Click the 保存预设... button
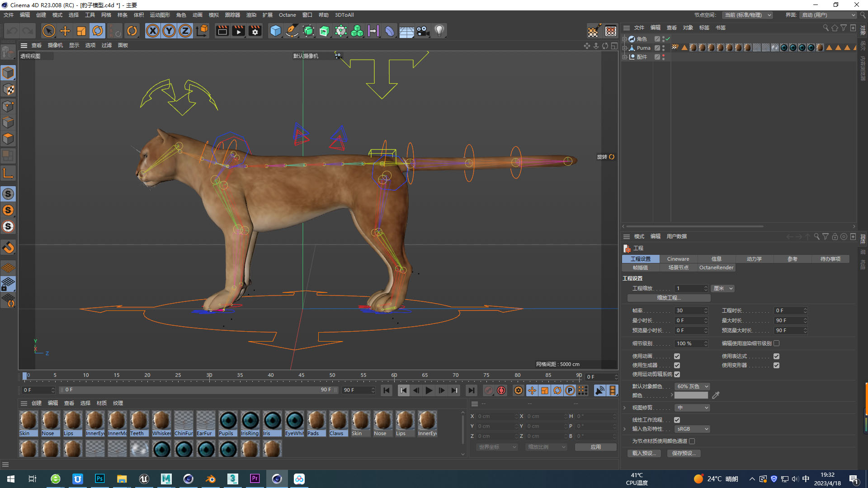The width and height of the screenshot is (868, 488). tap(684, 453)
